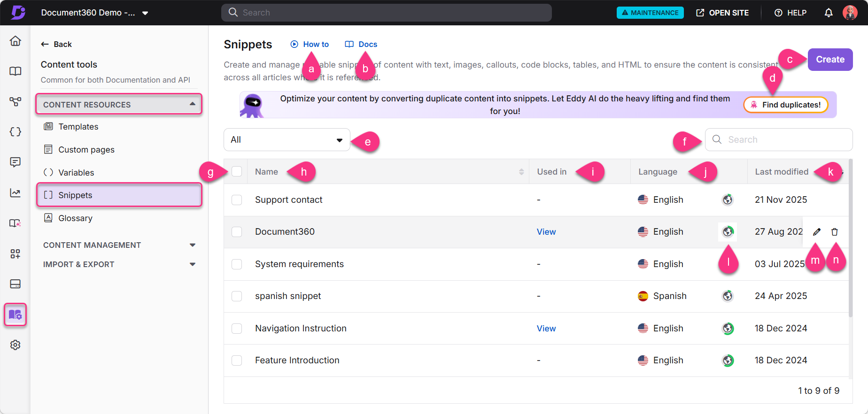Open the AI book sparkle icon in sidebar
This screenshot has height=414, width=868.
[x=15, y=223]
